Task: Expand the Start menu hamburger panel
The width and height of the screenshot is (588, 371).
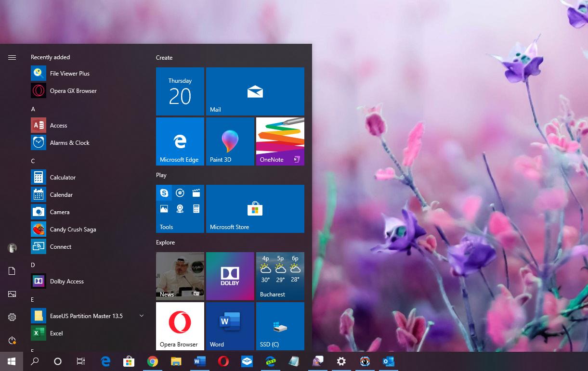Action: tap(12, 57)
